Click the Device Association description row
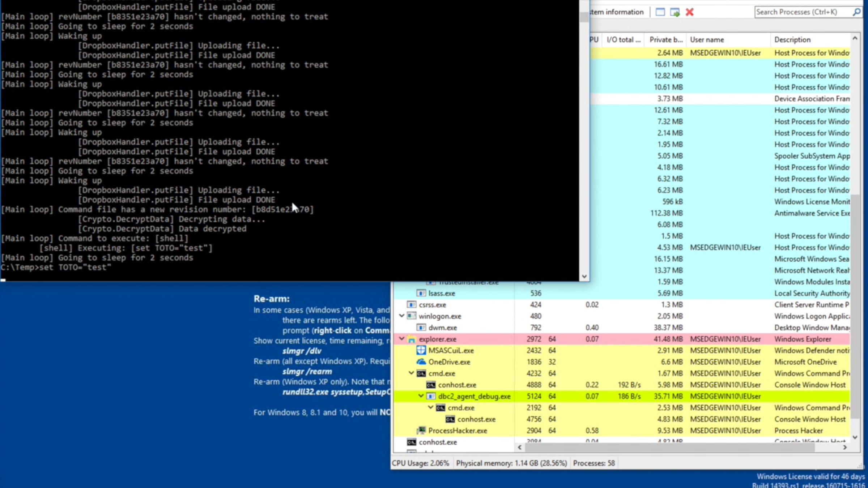This screenshot has width=868, height=488. 812,99
